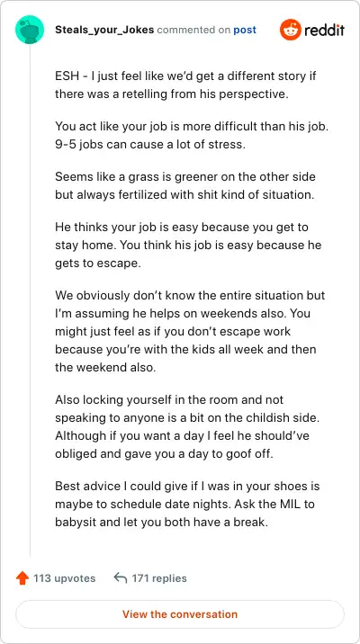
Task: Click the orange upvote arrow icon
Action: coord(22,578)
